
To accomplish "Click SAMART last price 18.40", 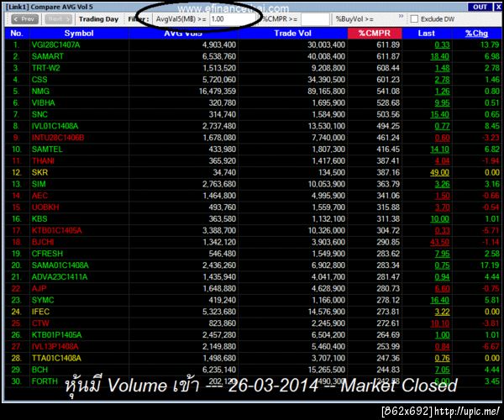I will (439, 56).
